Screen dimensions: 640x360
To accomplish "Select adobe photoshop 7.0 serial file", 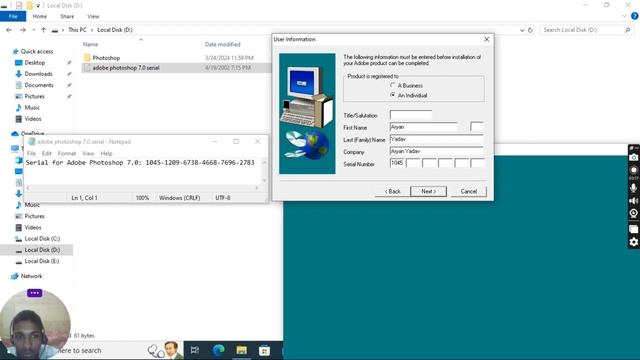I will point(126,68).
